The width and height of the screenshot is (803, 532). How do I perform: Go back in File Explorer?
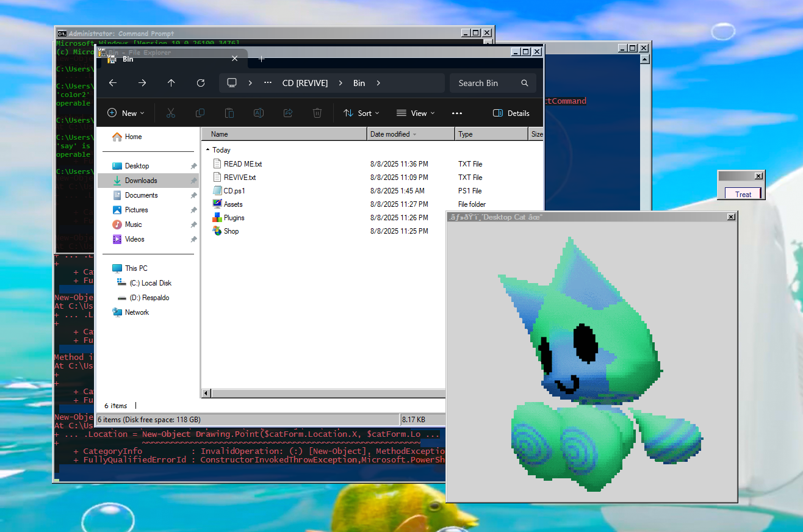click(112, 83)
